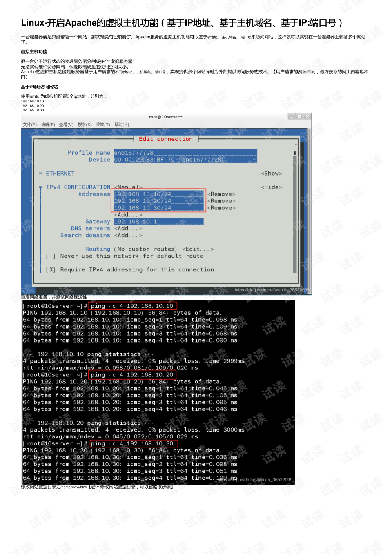Open the 帮助(H) terminal menu
Image resolution: width=392 pixels, height=554 pixels.
point(122,125)
